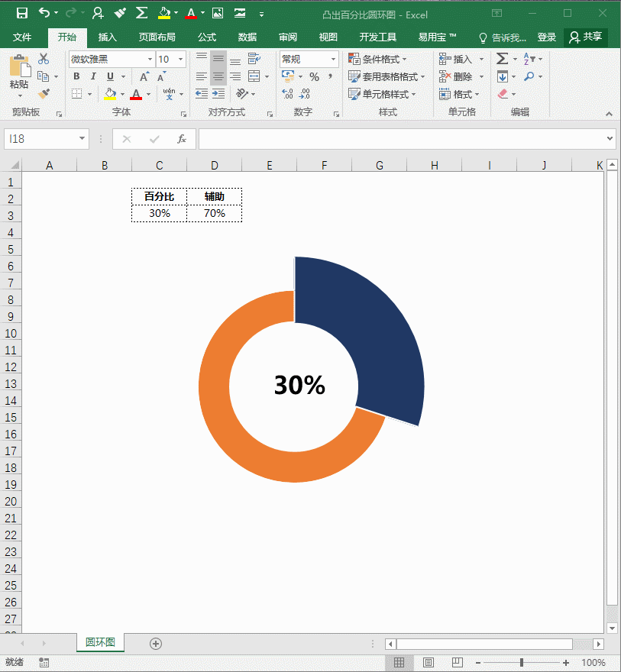The image size is (621, 672).
Task: Open the number format dropdown 常规
Action: click(x=333, y=59)
